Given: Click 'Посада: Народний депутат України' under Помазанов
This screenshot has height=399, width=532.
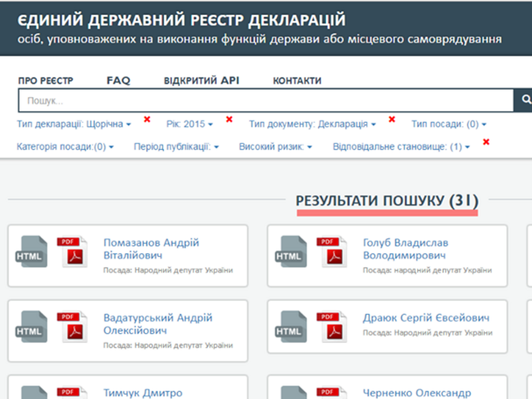Looking at the screenshot, I should pyautogui.click(x=168, y=270).
